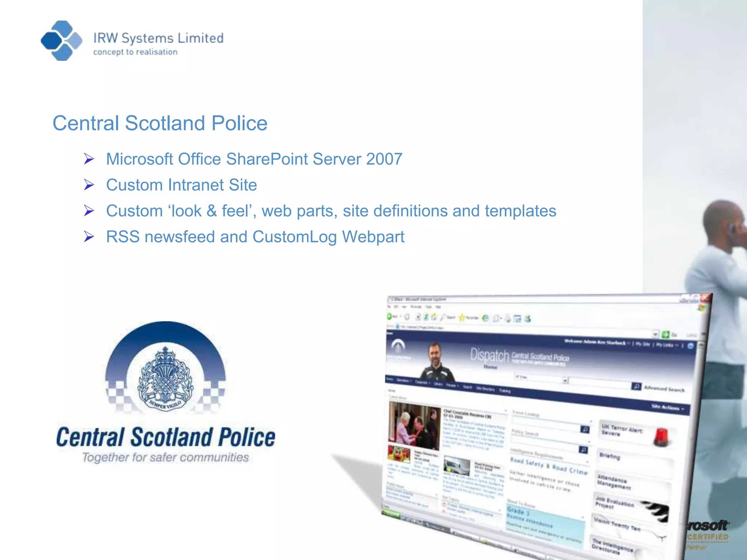This screenshot has width=747, height=560.
Task: Open the Library navigation tab
Action: click(438, 384)
